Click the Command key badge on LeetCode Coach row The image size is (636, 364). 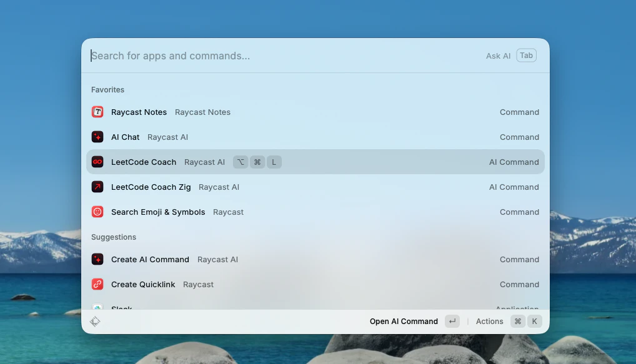click(257, 162)
